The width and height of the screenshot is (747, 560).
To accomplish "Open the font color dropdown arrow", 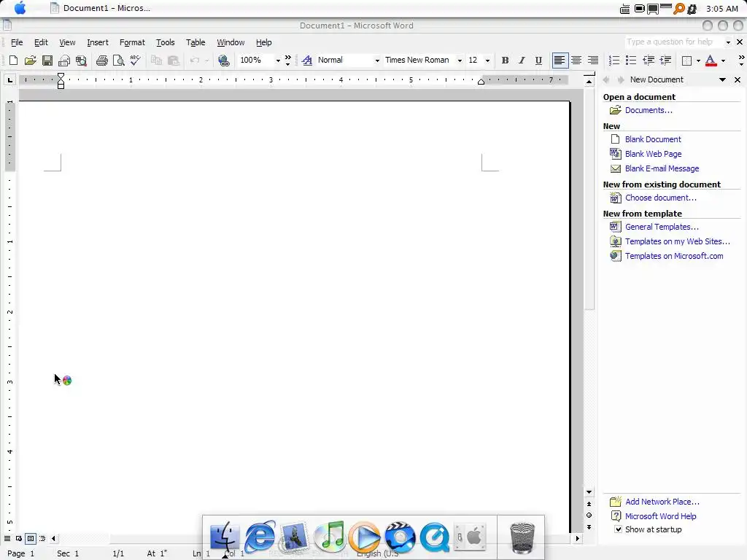I will click(723, 61).
